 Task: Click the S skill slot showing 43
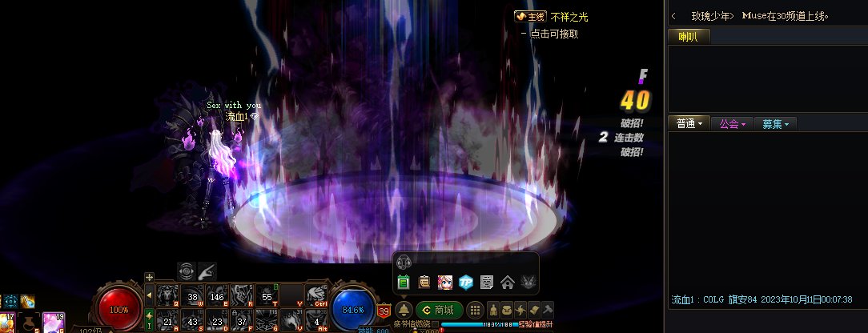point(192,319)
